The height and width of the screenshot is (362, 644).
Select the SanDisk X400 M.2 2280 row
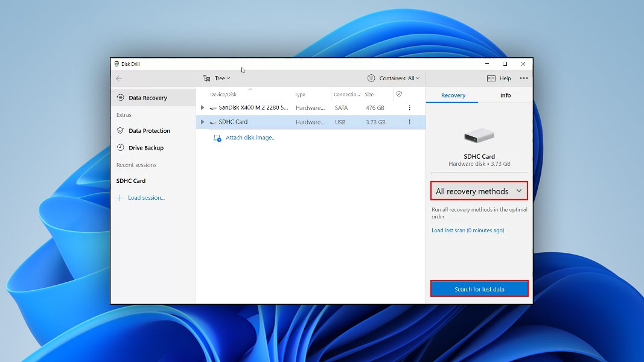click(311, 107)
